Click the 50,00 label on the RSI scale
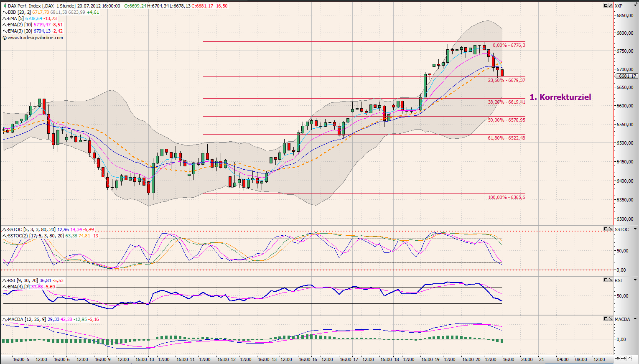The width and height of the screenshot is (639, 364). pos(622,296)
